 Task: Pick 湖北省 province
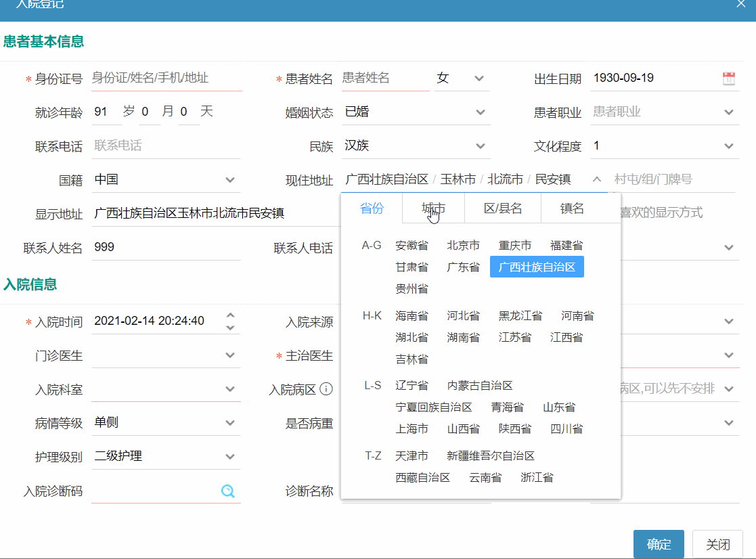point(412,337)
